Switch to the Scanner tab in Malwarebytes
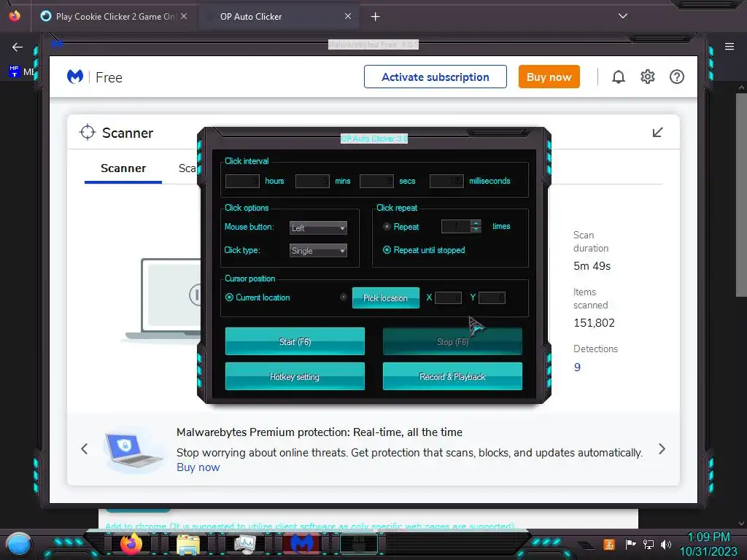This screenshot has height=560, width=747. click(x=123, y=168)
